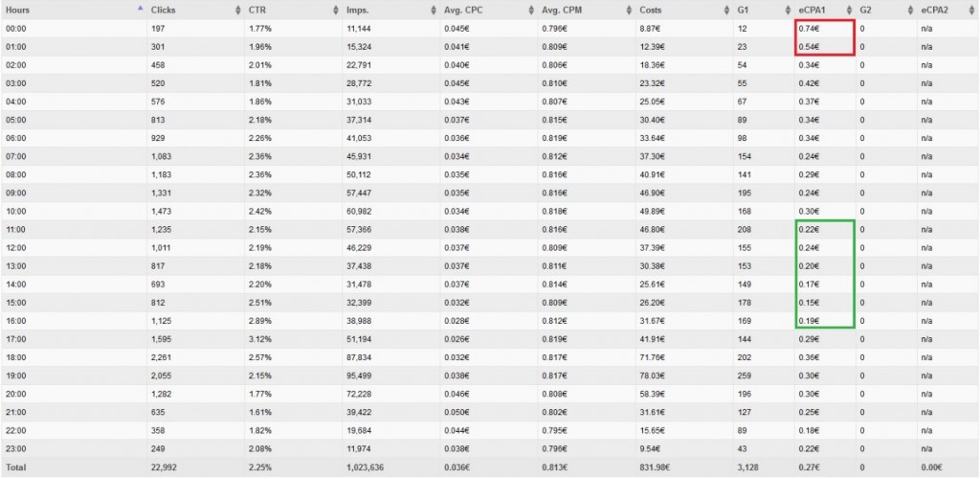Click the Avg. CPM sort arrows
The image size is (980, 479).
click(630, 11)
